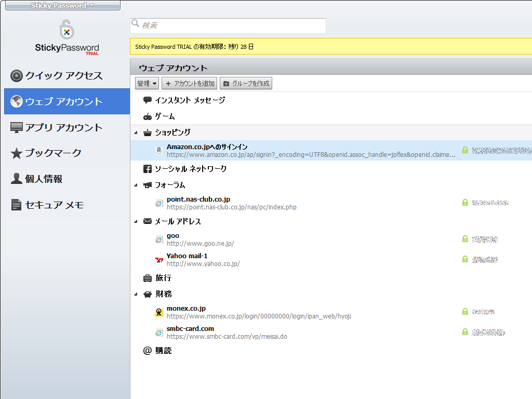Open アプリ アカウント sidebar item
The width and height of the screenshot is (532, 399).
tap(67, 128)
